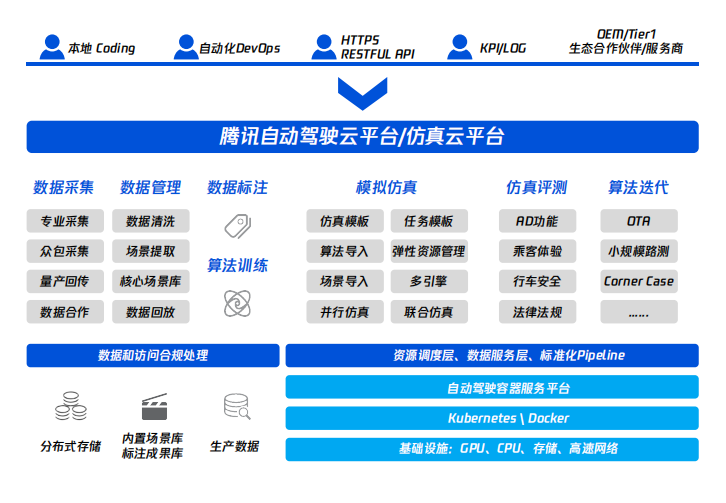Select the 数据合作 box
The width and height of the screenshot is (726, 503).
pyautogui.click(x=65, y=312)
